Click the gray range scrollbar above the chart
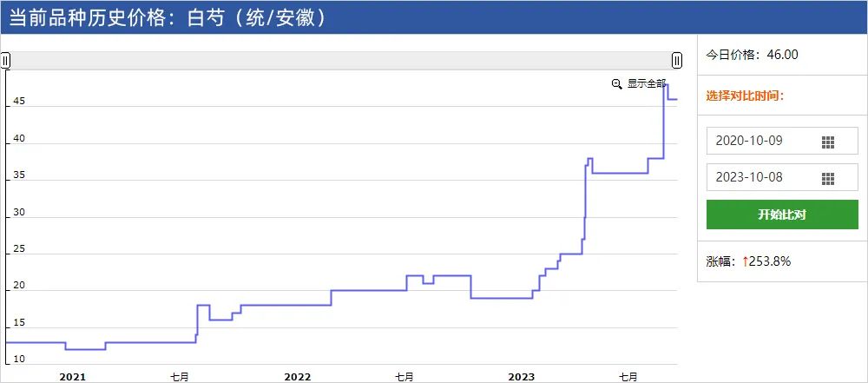 (x=340, y=60)
